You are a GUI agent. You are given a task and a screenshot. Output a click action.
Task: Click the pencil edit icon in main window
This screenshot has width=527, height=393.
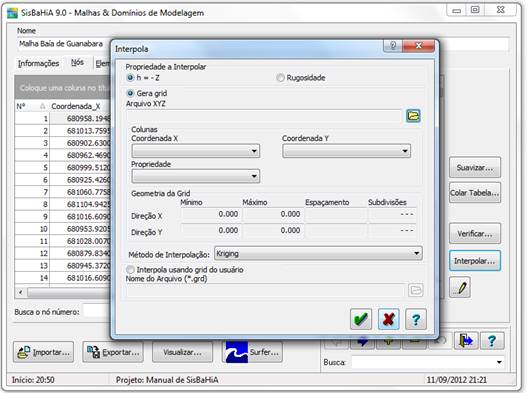pos(460,288)
